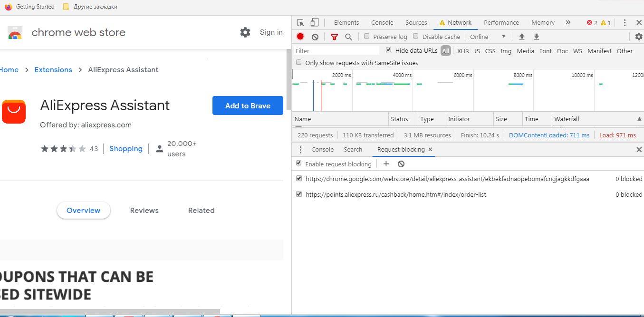Remove all blocking patterns

[x=401, y=164]
